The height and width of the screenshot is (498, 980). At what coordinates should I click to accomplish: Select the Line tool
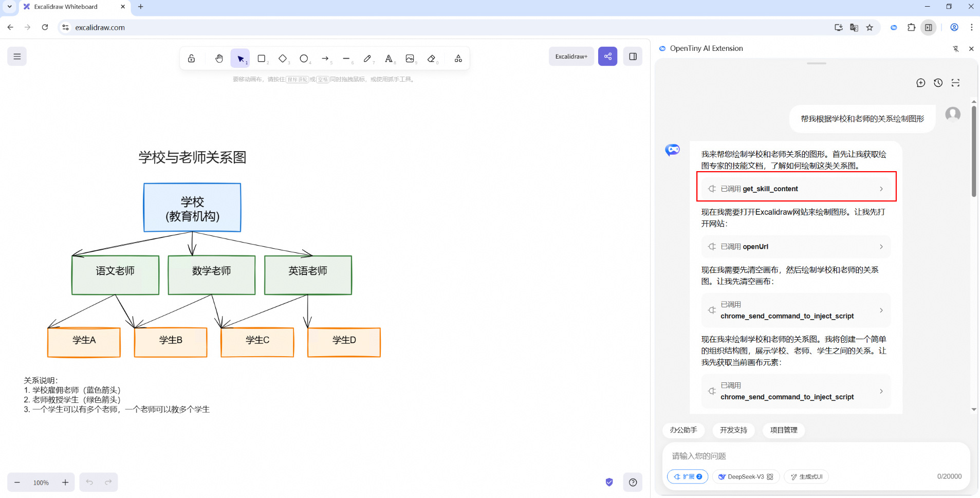346,59
